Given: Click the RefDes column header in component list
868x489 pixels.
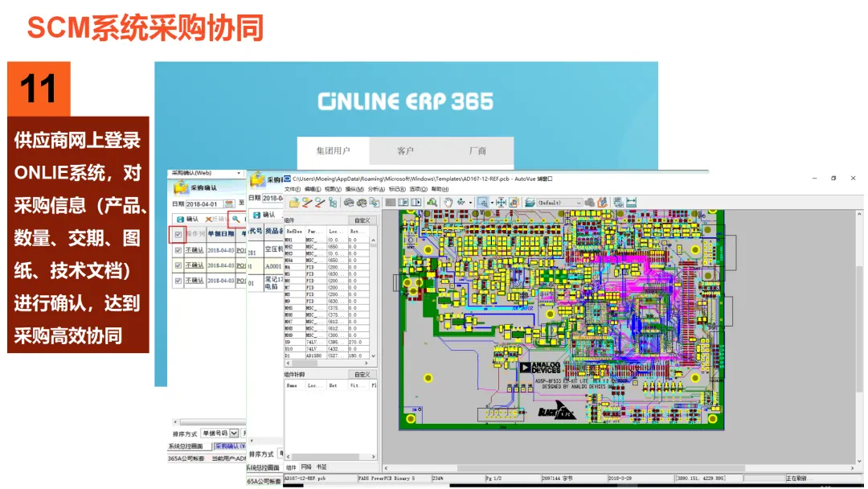Looking at the screenshot, I should coord(294,231).
